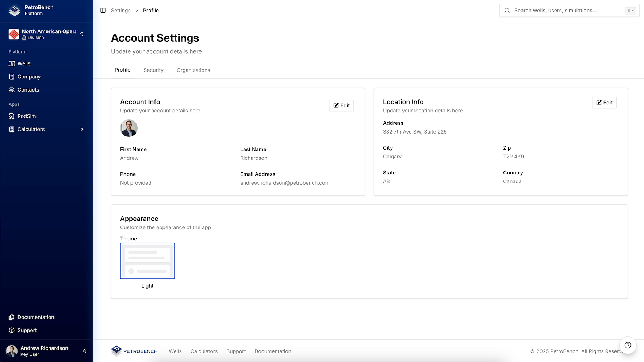Open Contacts from the sidebar
644x362 pixels.
click(28, 90)
